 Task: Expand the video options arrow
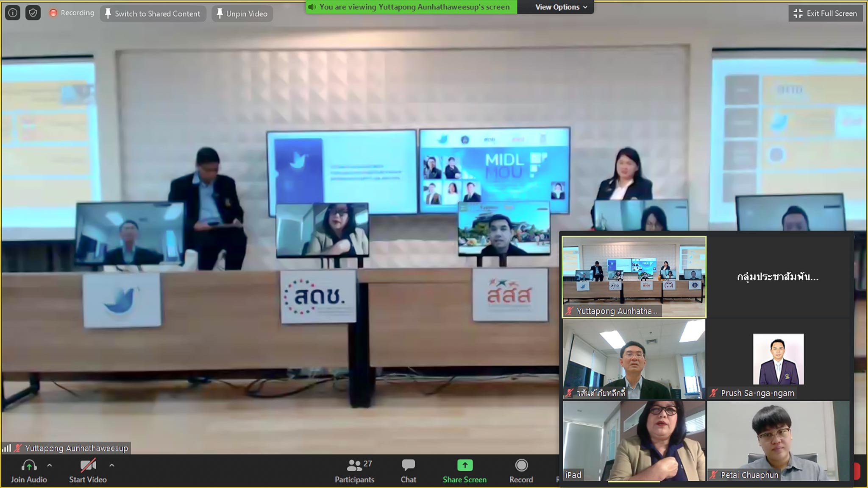pyautogui.click(x=111, y=465)
